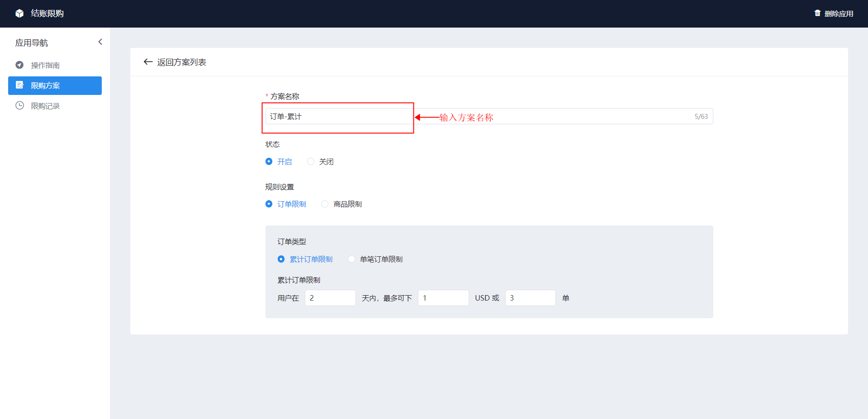Screen dimensions: 868x419
Task: Click the days input showing 2
Action: (x=330, y=298)
